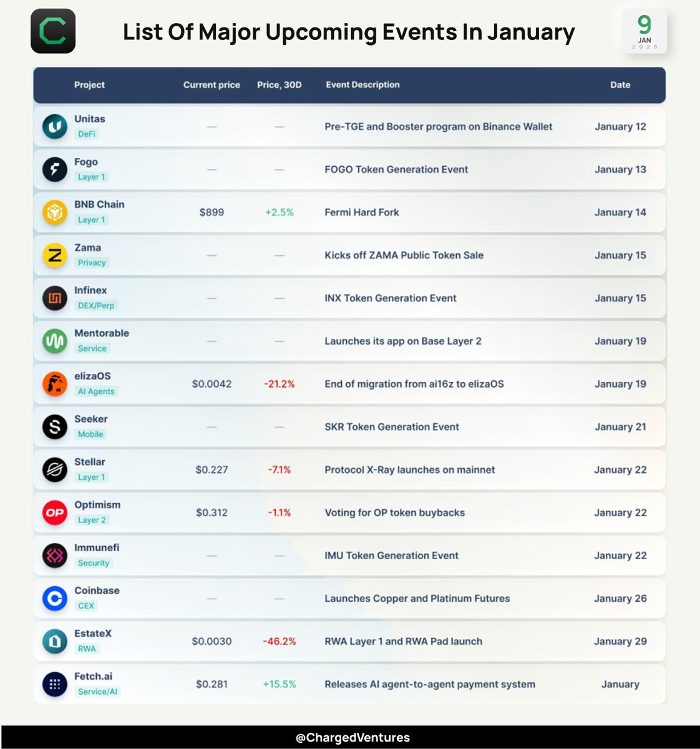
Task: Click the $0.0030 EstateX price
Action: pyautogui.click(x=211, y=642)
